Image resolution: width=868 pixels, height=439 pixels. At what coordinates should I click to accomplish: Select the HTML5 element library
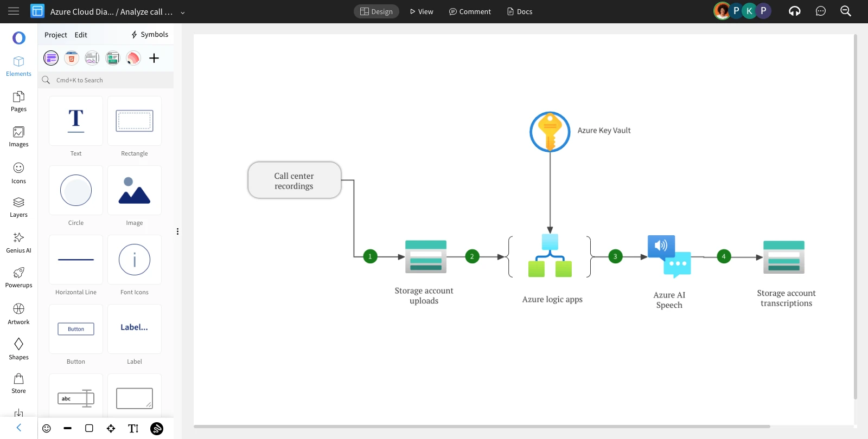tap(72, 58)
